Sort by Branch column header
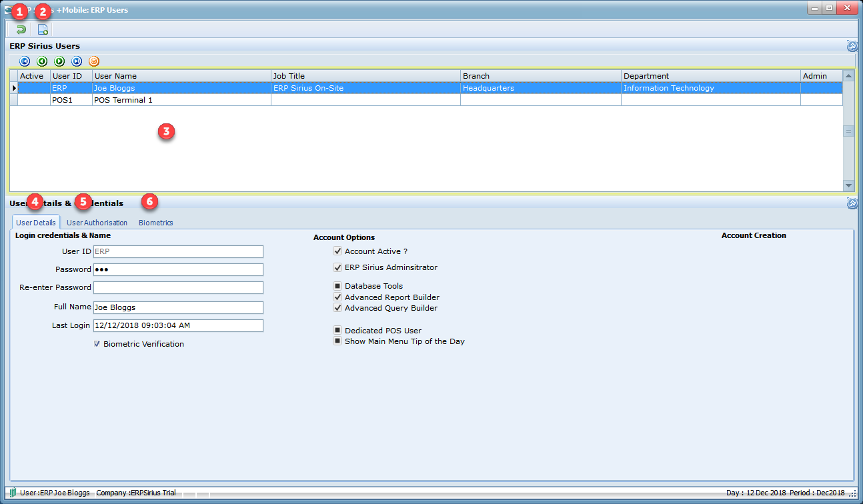This screenshot has height=504, width=863. click(x=541, y=76)
